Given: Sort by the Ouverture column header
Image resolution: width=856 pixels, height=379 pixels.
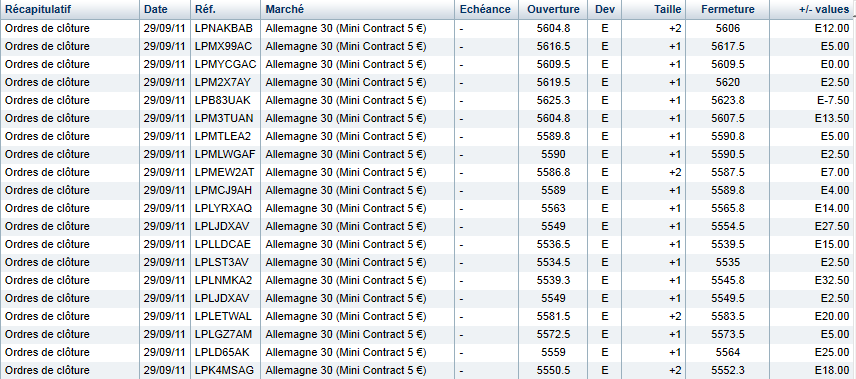Looking at the screenshot, I should click(x=553, y=9).
